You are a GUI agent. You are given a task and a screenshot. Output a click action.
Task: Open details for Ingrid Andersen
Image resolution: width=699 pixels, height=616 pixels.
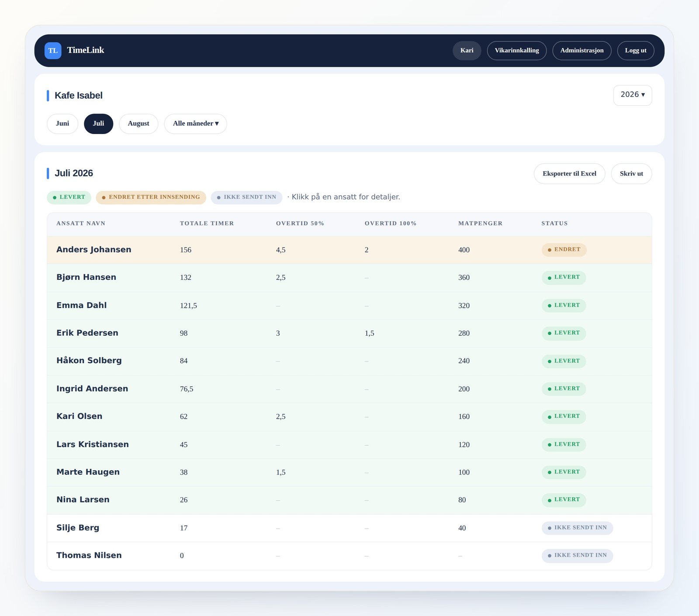click(349, 389)
